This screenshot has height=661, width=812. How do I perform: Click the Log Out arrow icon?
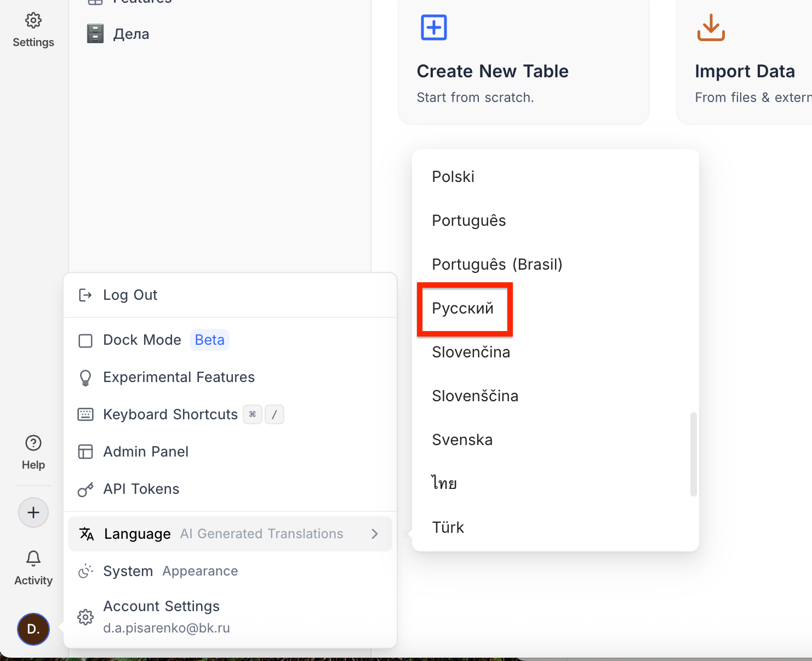tap(85, 295)
